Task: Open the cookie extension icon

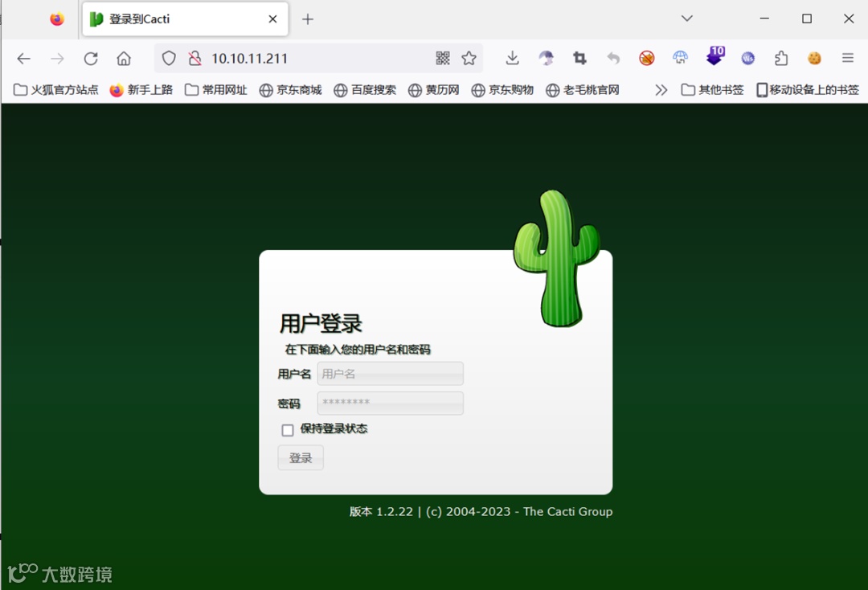Action: click(814, 58)
